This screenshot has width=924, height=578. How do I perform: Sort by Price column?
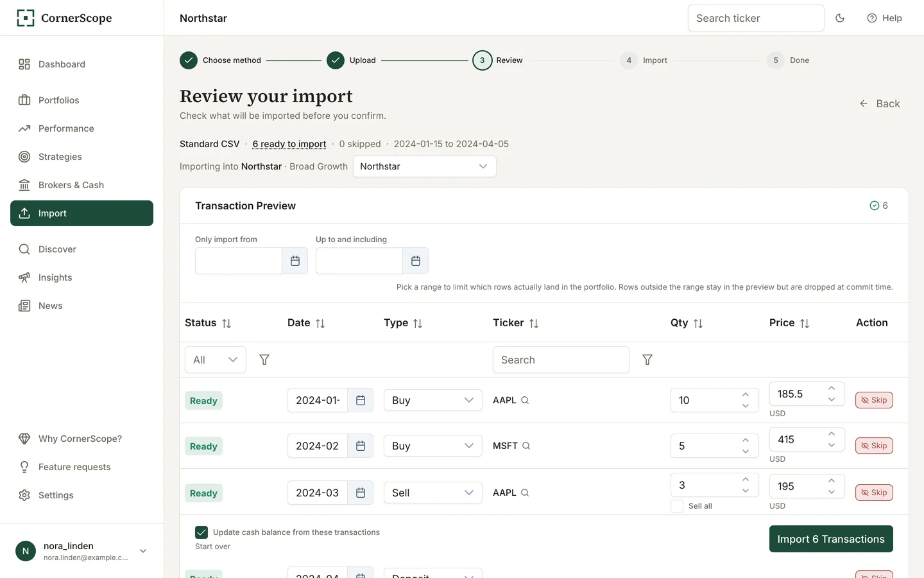[805, 324]
